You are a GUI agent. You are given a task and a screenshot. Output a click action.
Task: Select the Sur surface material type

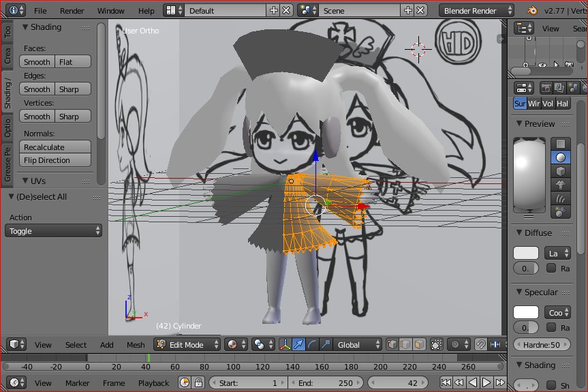coord(520,104)
